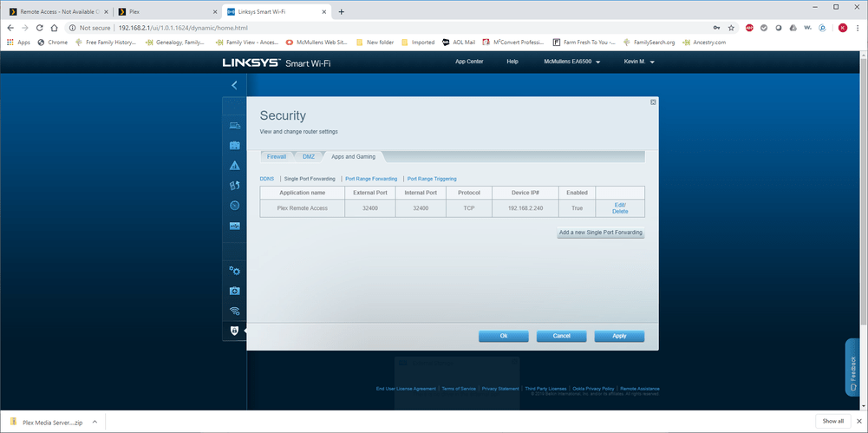Open the End User License Agreement link

pyautogui.click(x=406, y=389)
